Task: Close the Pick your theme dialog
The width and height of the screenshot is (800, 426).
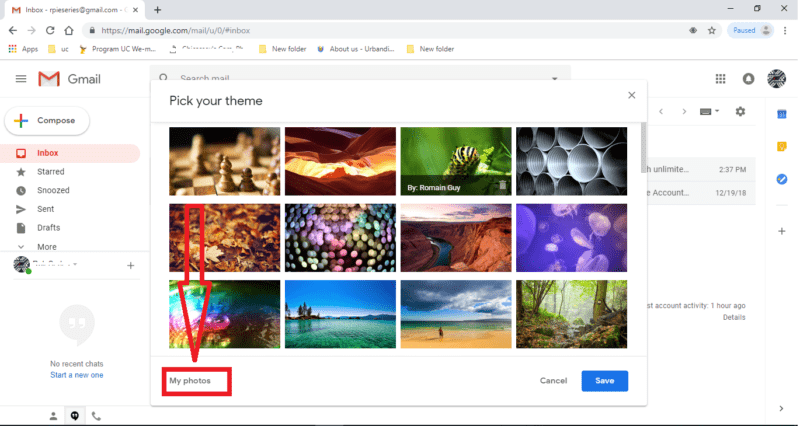Action: 632,95
